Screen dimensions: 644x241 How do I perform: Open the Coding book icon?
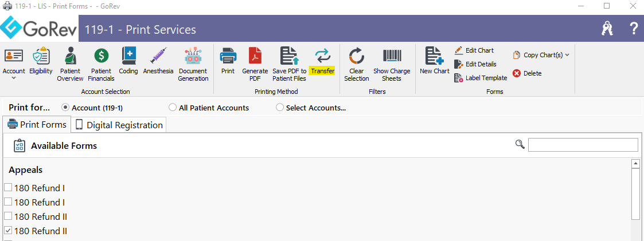(128, 56)
